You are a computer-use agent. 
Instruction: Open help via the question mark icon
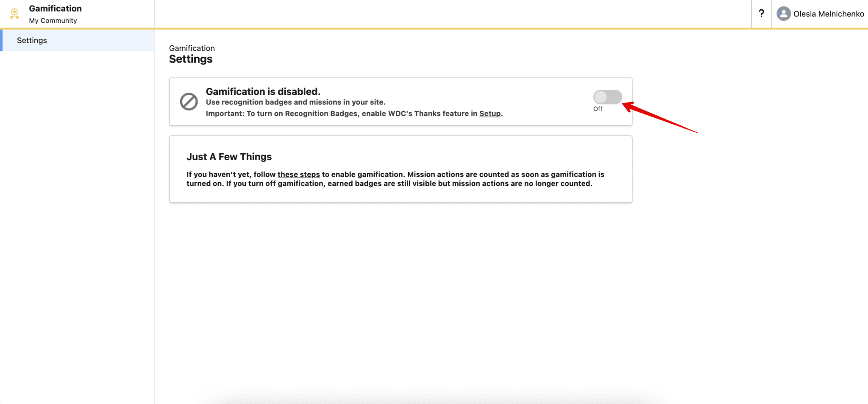tap(761, 14)
